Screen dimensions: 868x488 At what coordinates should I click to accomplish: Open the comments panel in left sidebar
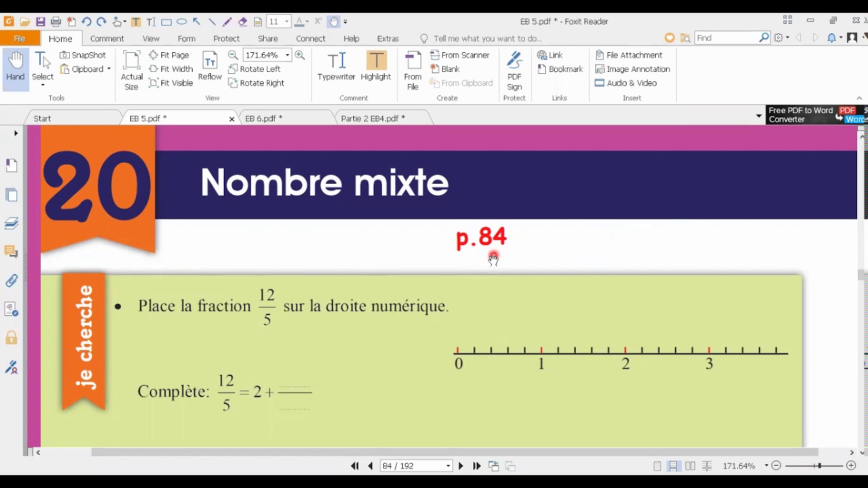(x=12, y=252)
